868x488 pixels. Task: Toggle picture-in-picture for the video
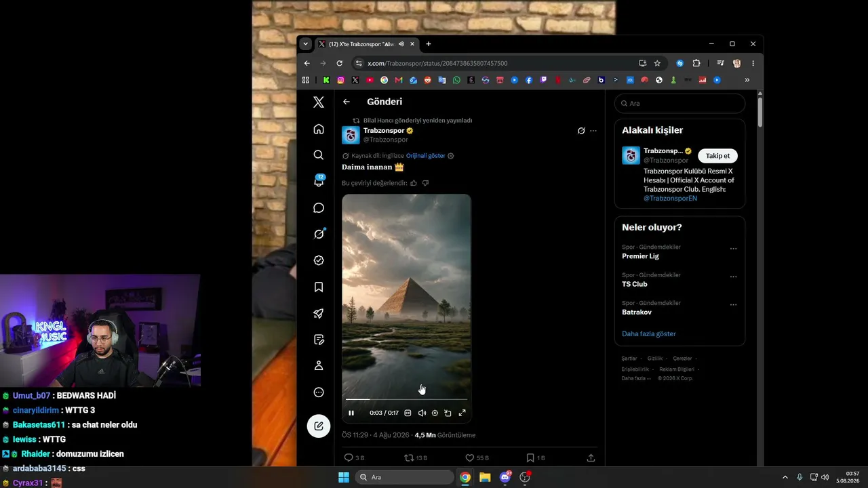[x=448, y=413]
